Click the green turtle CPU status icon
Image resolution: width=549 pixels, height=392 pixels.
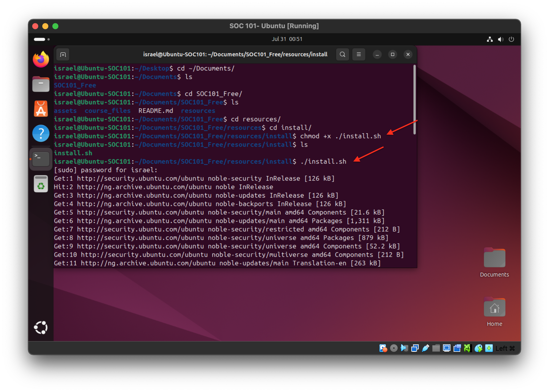(x=467, y=348)
